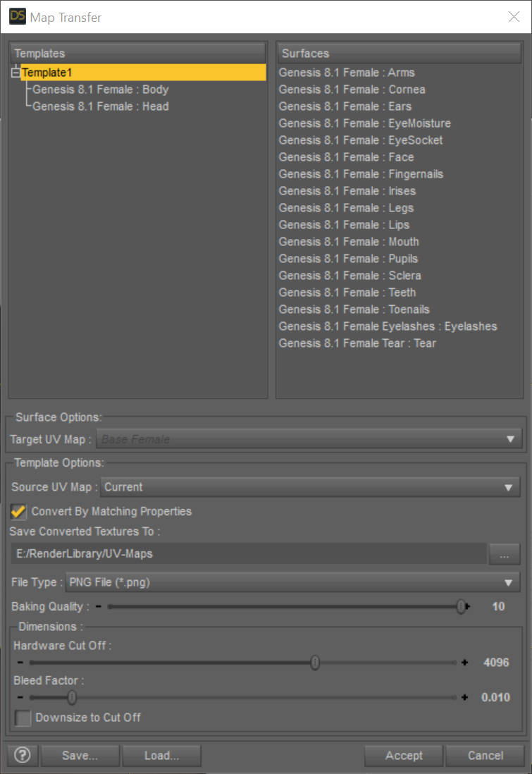Viewport: 532px width, 774px height.
Task: Browse for save folder with ... button
Action: tap(505, 554)
